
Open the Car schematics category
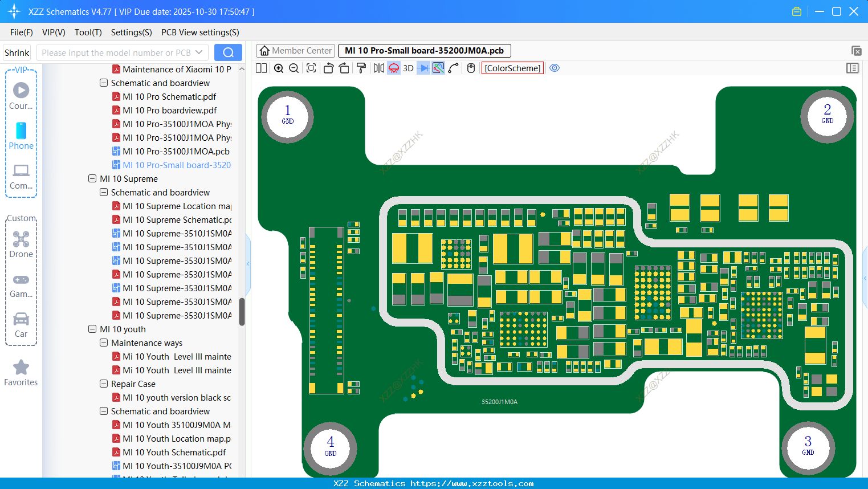coord(21,324)
